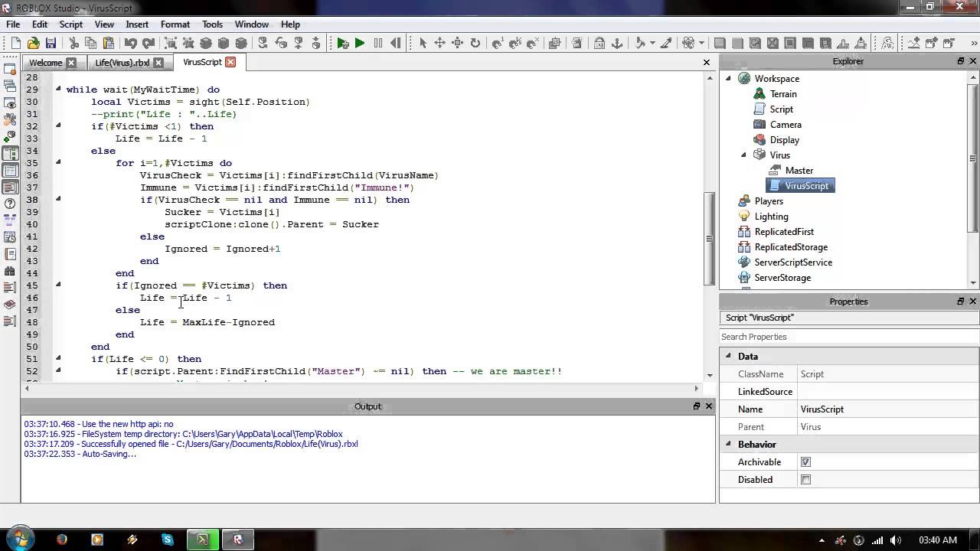Image resolution: width=980 pixels, height=551 pixels.
Task: Open the Edit menu
Action: coord(40,24)
